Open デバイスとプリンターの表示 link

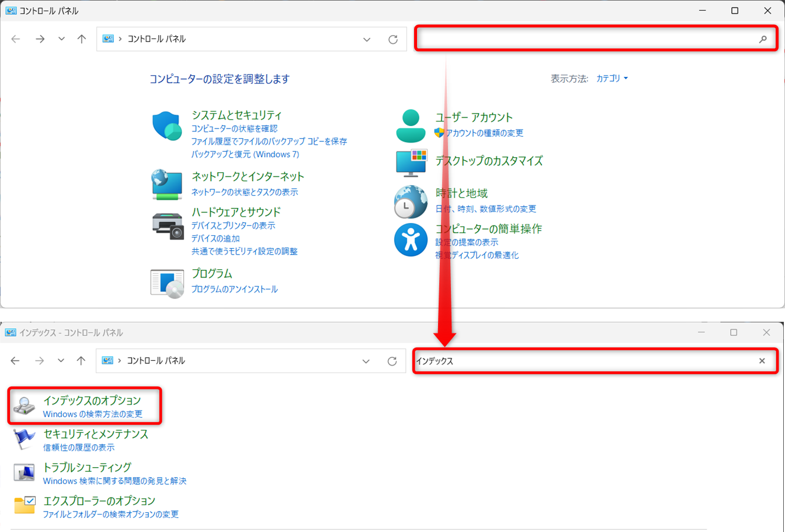[x=233, y=225]
